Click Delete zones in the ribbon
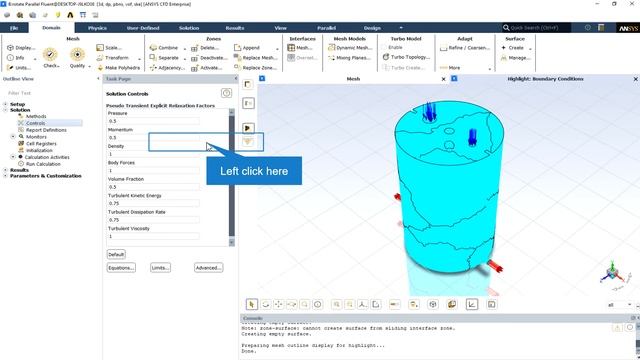This screenshot has width=640, height=360. pyautogui.click(x=205, y=48)
